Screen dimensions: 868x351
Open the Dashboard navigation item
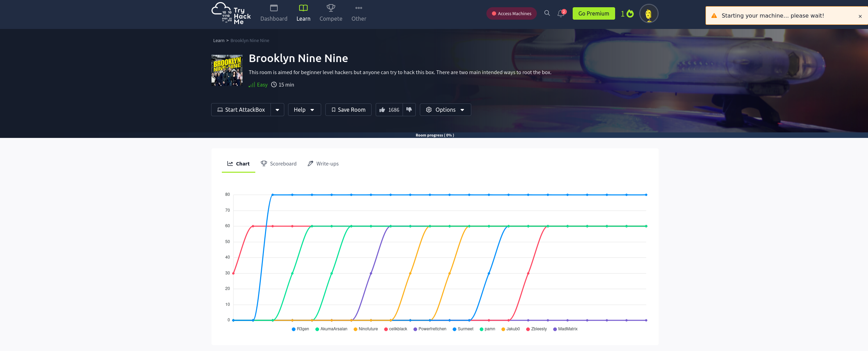[x=274, y=13]
